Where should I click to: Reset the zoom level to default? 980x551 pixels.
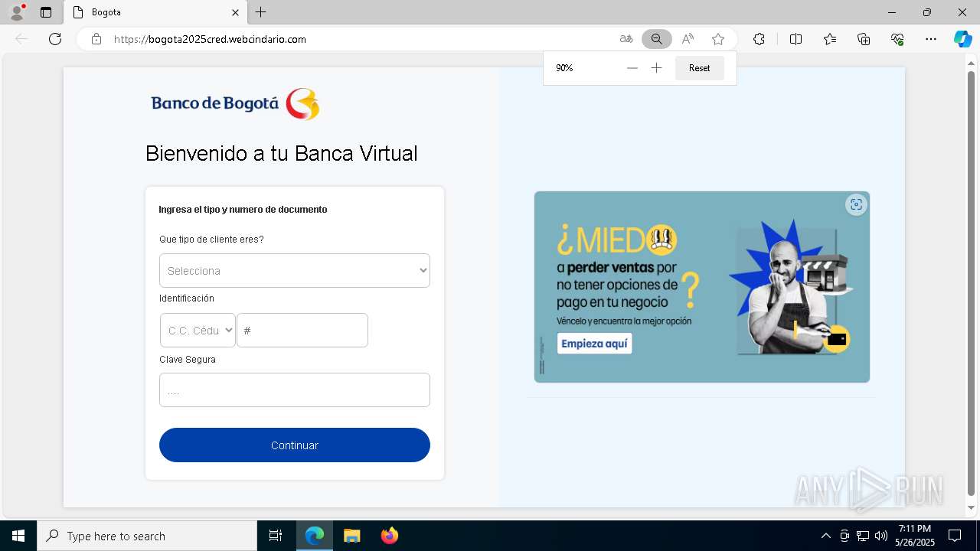[699, 68]
